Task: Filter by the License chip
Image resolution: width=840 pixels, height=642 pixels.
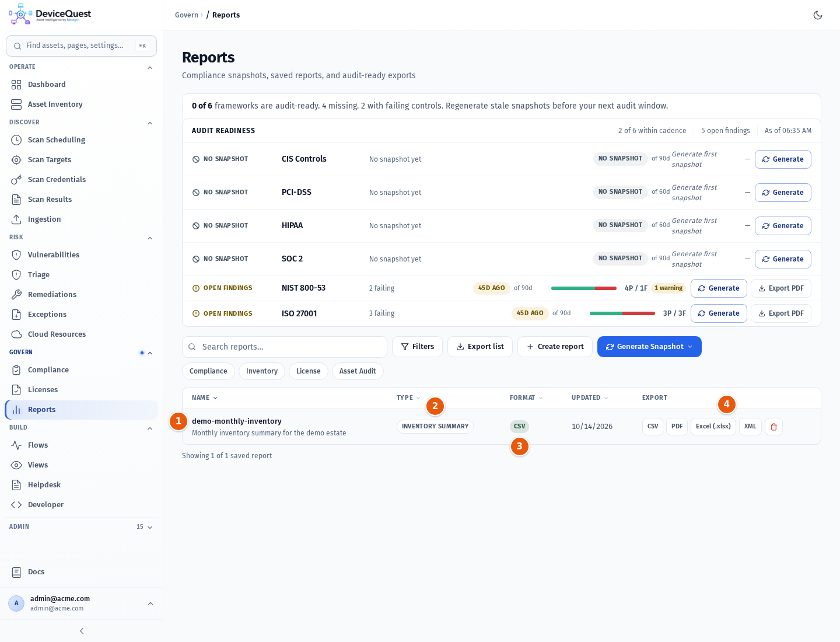Action: tap(308, 371)
